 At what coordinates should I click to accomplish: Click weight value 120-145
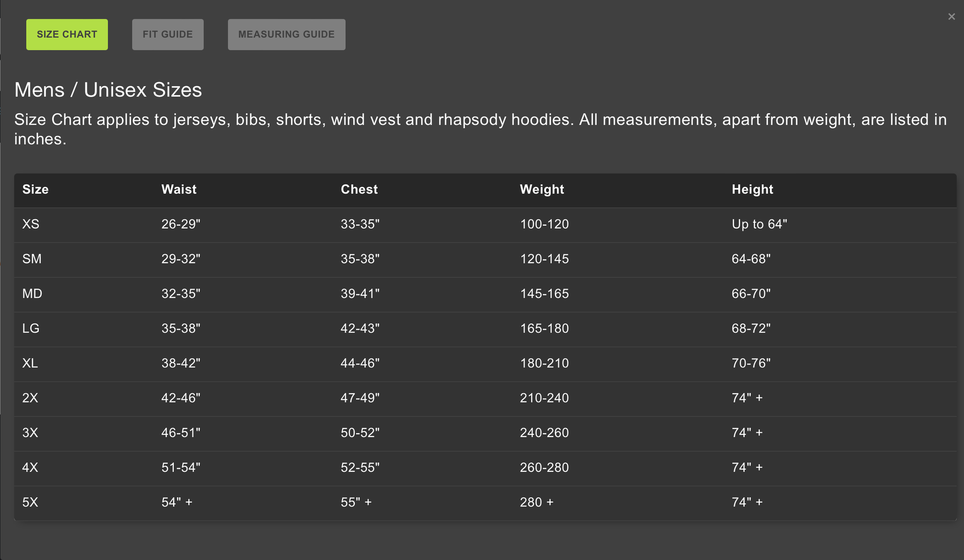click(x=544, y=259)
